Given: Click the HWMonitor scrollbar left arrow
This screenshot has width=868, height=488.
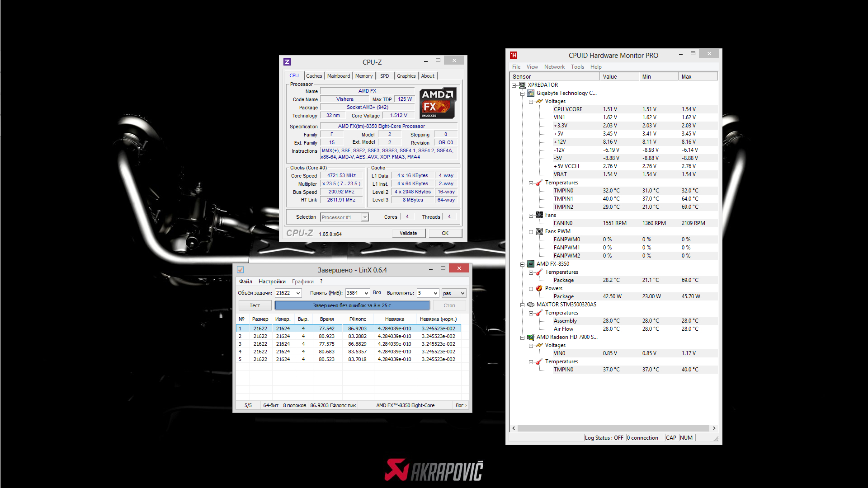Looking at the screenshot, I should coord(514,428).
